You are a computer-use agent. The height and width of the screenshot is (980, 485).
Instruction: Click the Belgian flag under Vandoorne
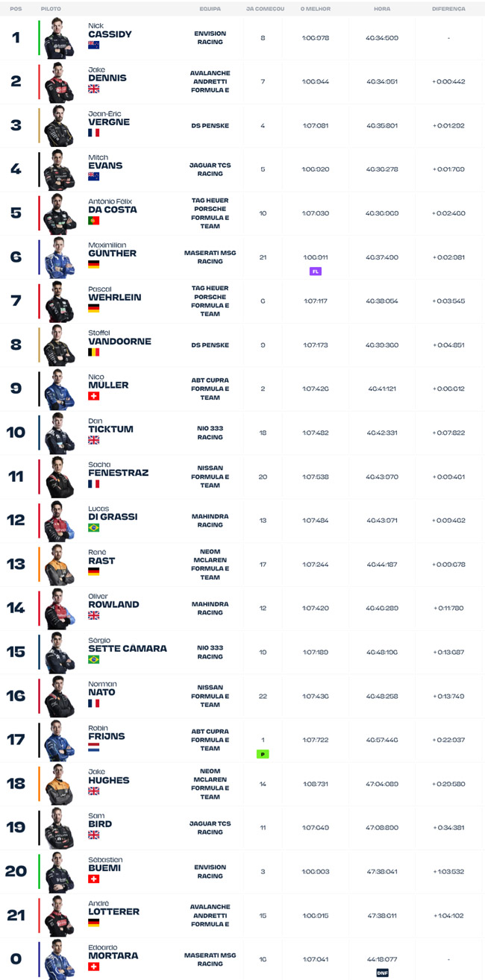point(94,352)
